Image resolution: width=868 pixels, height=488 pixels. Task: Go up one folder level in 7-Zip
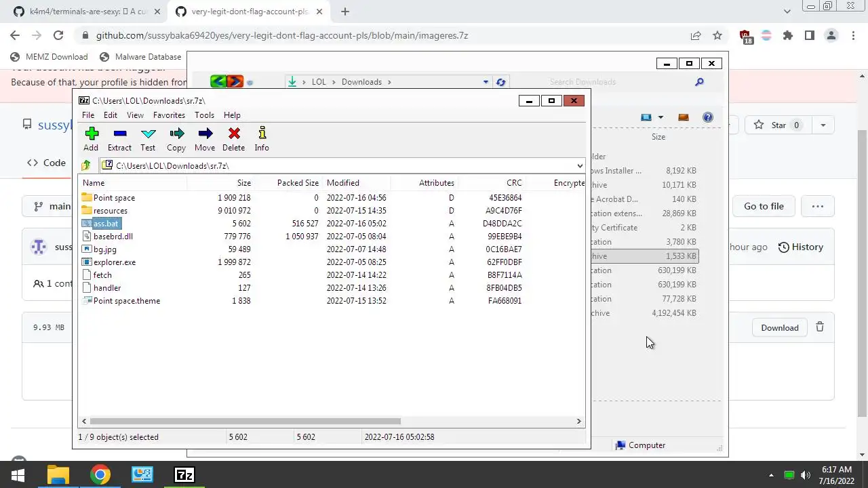point(86,165)
